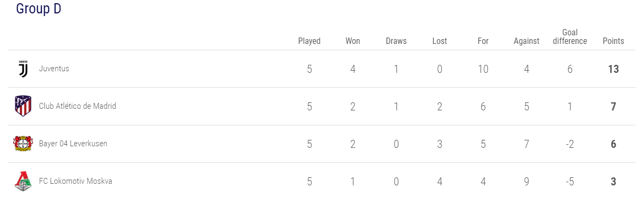Screen dimensions: 644x202
Task: Click the Juventus club logo
Action: pos(23,69)
